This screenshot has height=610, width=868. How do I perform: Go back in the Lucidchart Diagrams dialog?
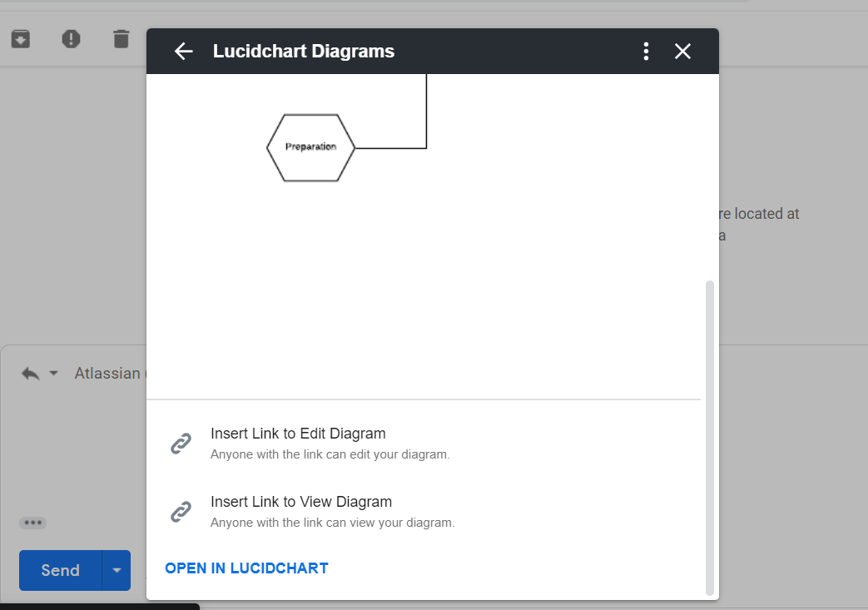tap(183, 51)
